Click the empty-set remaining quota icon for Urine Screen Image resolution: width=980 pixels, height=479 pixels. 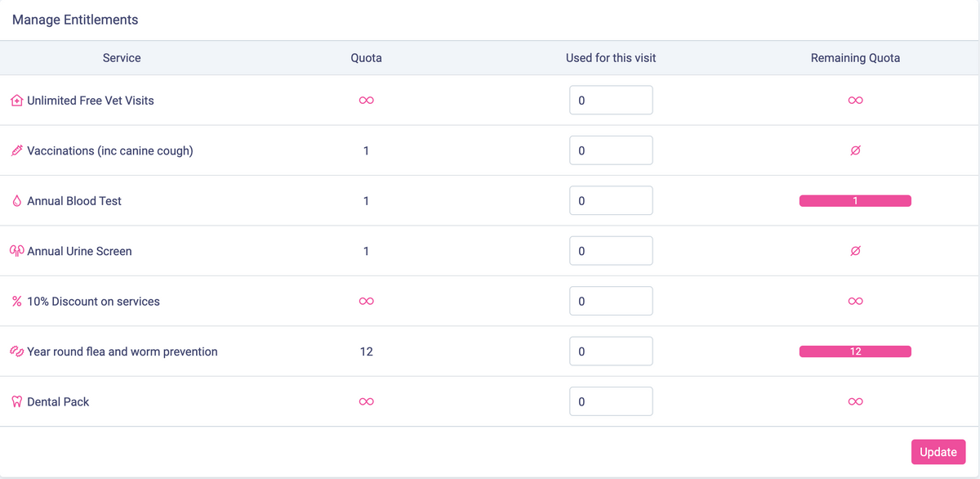[x=855, y=251]
